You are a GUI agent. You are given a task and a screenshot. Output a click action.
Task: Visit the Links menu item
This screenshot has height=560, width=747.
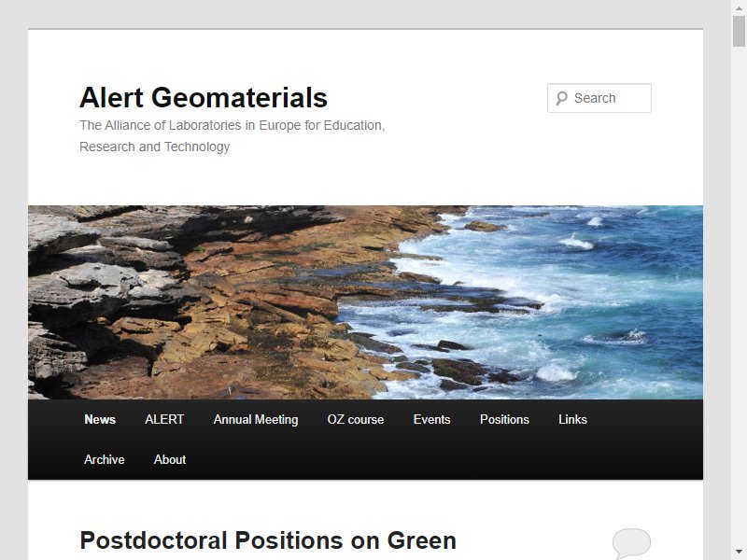(572, 419)
